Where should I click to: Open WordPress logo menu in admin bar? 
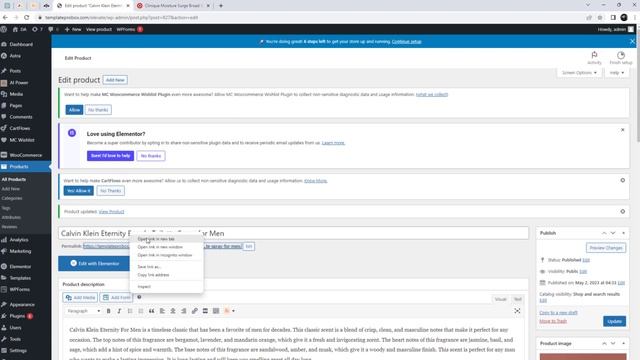(x=4, y=29)
